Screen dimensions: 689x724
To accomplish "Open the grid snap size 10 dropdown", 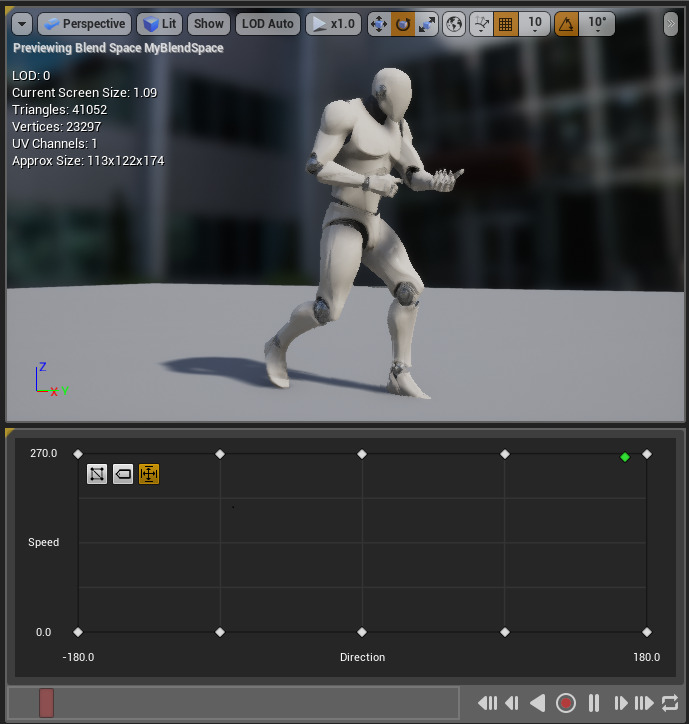I will pyautogui.click(x=534, y=24).
